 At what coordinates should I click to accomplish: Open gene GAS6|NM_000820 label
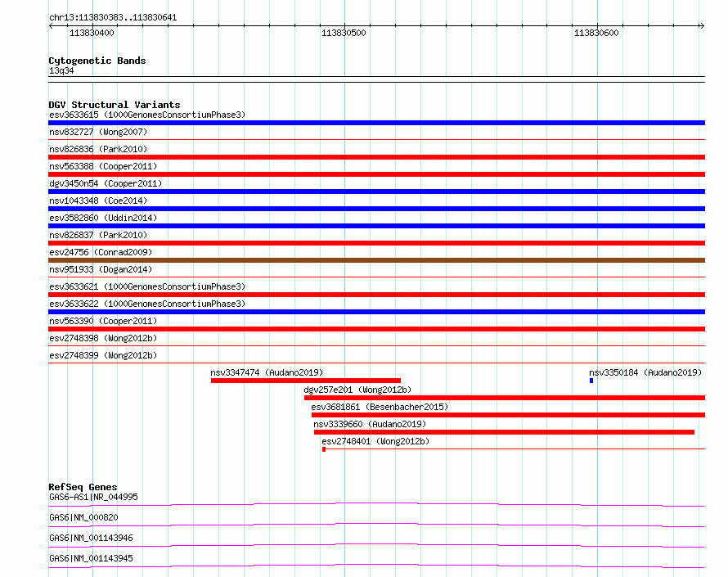83,517
